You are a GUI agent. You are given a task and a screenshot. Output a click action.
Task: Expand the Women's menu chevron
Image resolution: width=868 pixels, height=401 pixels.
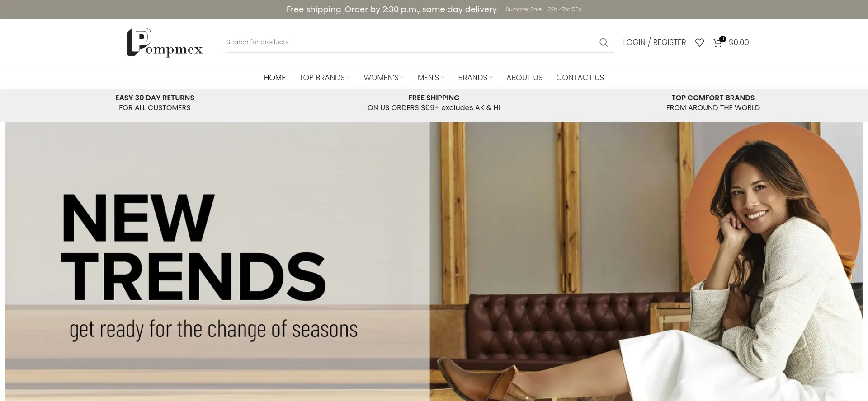coord(402,78)
